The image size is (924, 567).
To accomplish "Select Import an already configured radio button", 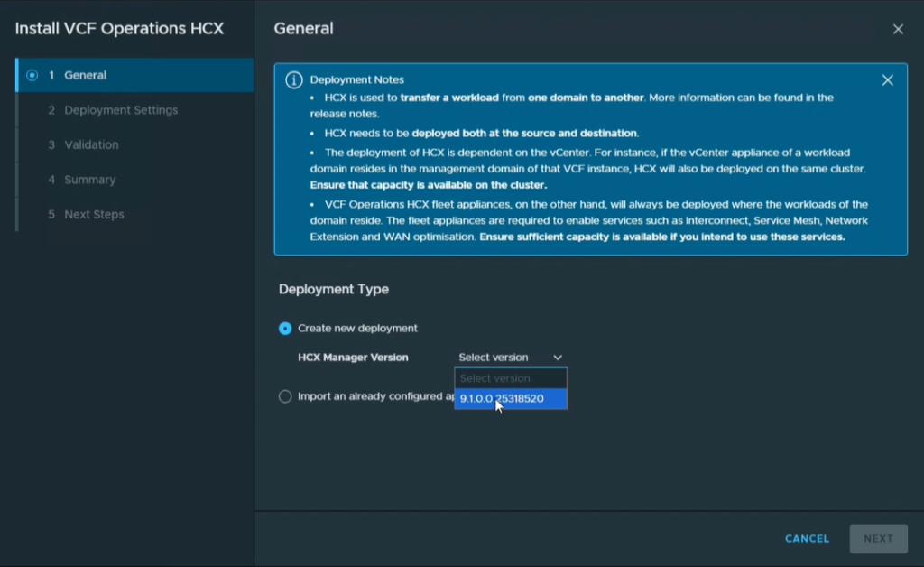I will tap(285, 396).
